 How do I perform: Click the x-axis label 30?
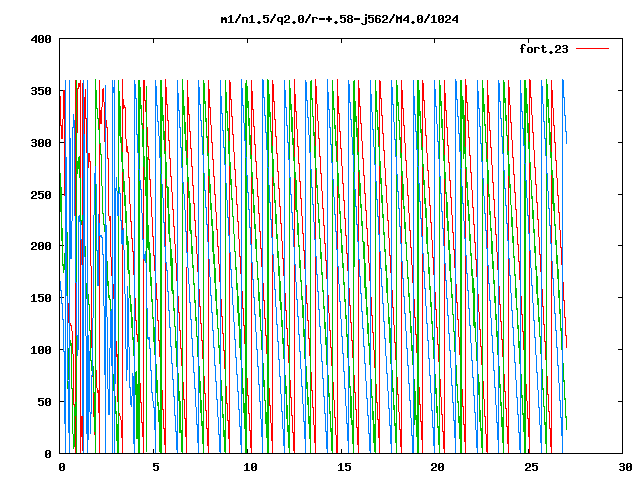625,467
